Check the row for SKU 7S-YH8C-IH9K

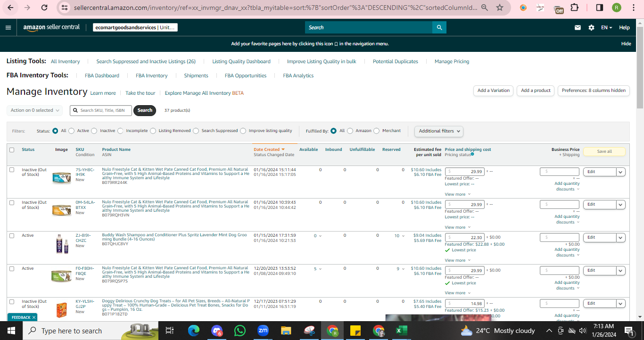(12, 170)
